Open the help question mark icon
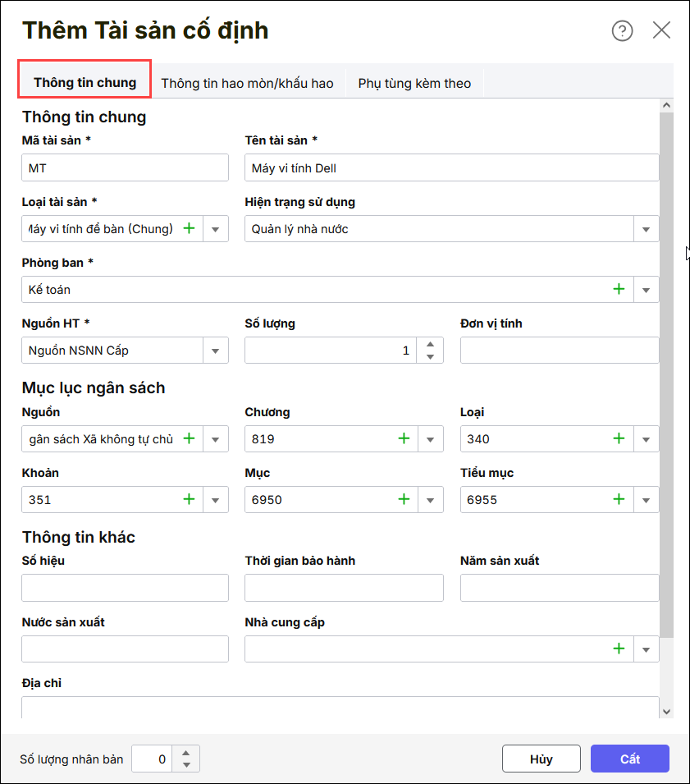The width and height of the screenshot is (690, 784). pyautogui.click(x=623, y=31)
